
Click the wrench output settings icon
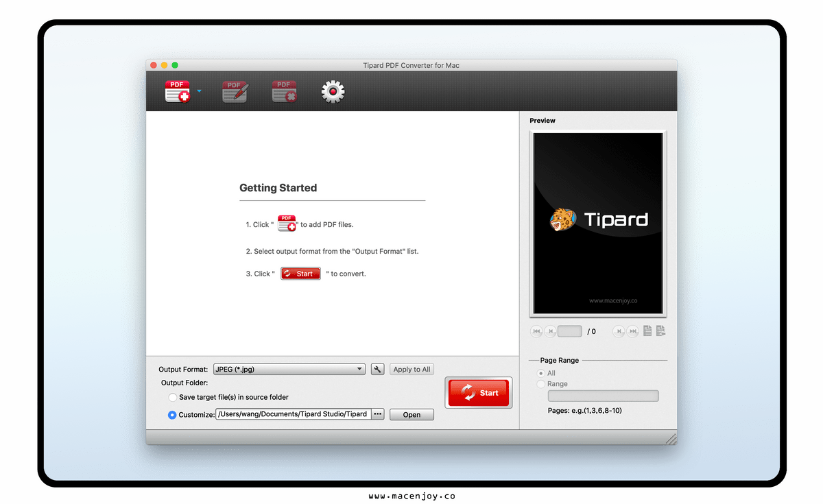pos(377,369)
